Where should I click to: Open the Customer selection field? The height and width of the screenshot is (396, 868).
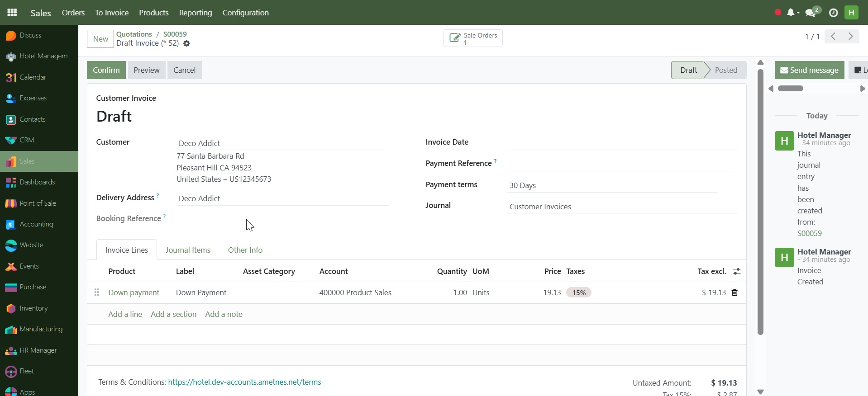tap(282, 143)
